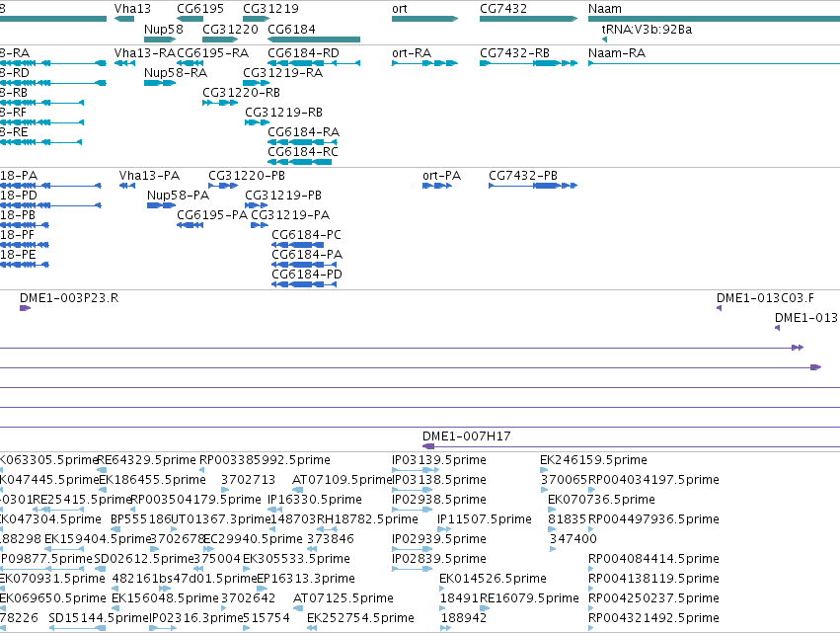
Task: Click the CG6195-RA transcript label
Action: pyautogui.click(x=212, y=53)
